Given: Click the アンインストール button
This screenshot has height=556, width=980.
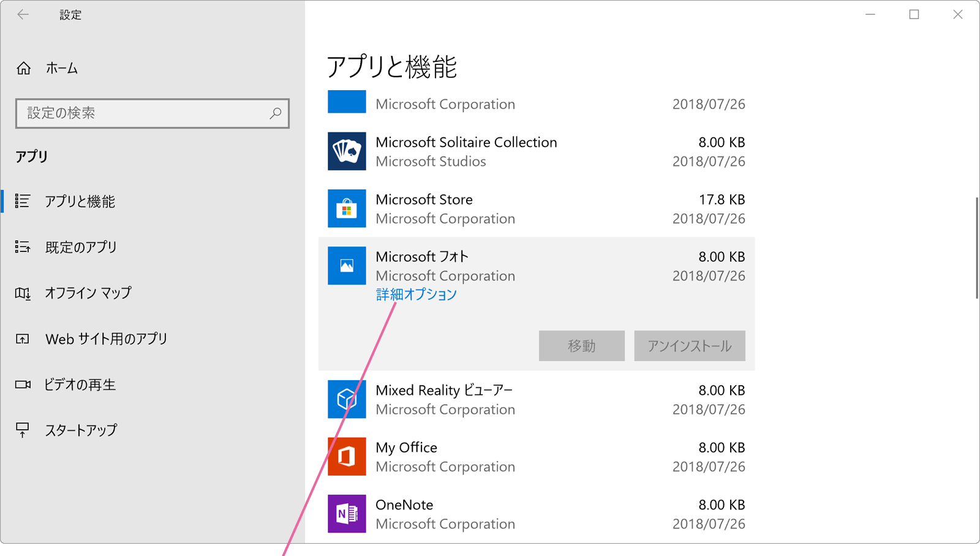Looking at the screenshot, I should [690, 346].
